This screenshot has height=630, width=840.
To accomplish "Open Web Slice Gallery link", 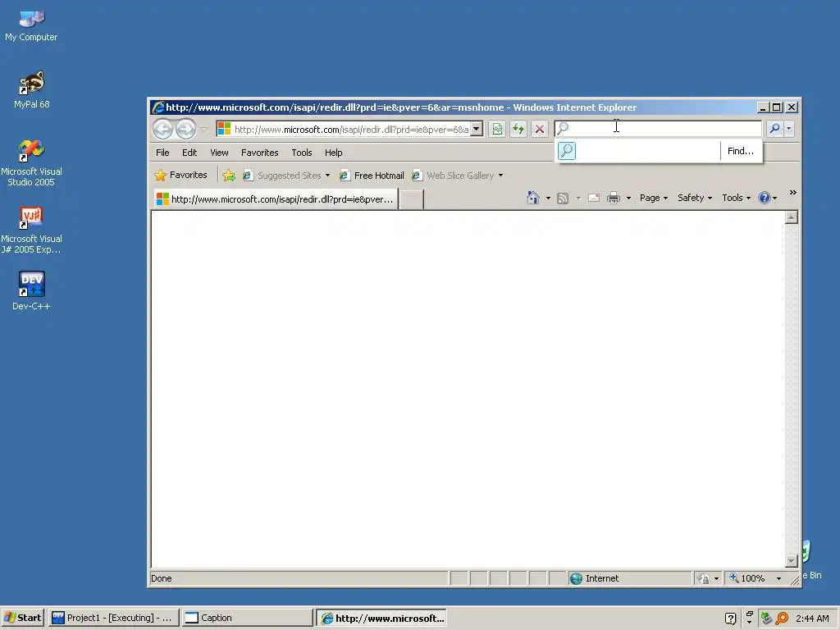I will [x=453, y=176].
